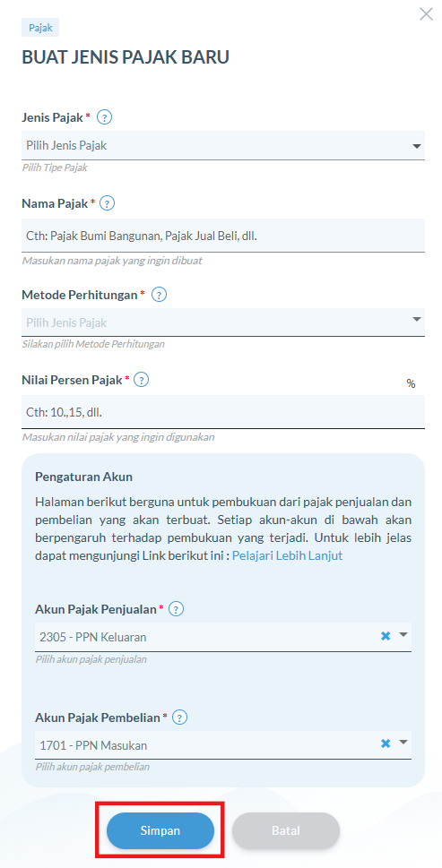Open help tooltip for Metode Perhitungan

pyautogui.click(x=159, y=295)
